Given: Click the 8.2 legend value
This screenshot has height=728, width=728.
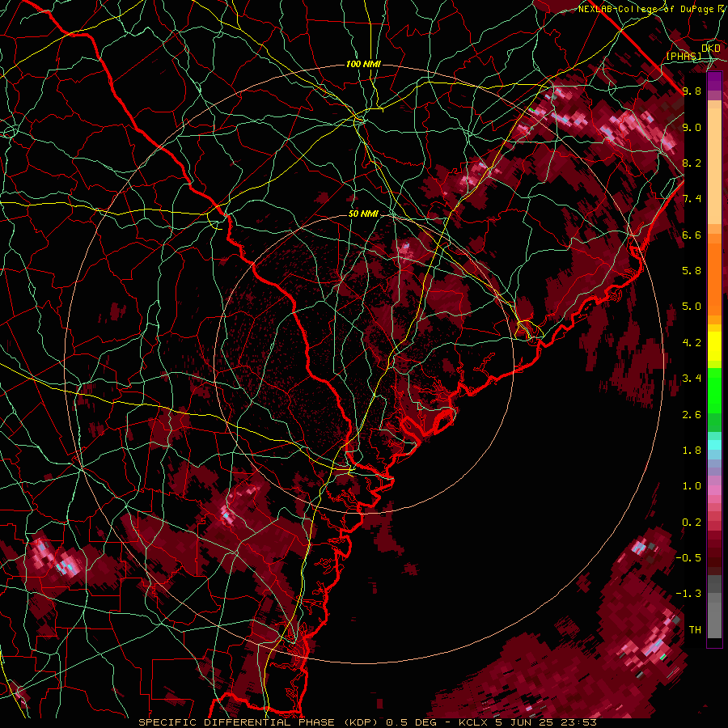Looking at the screenshot, I should point(692,163).
